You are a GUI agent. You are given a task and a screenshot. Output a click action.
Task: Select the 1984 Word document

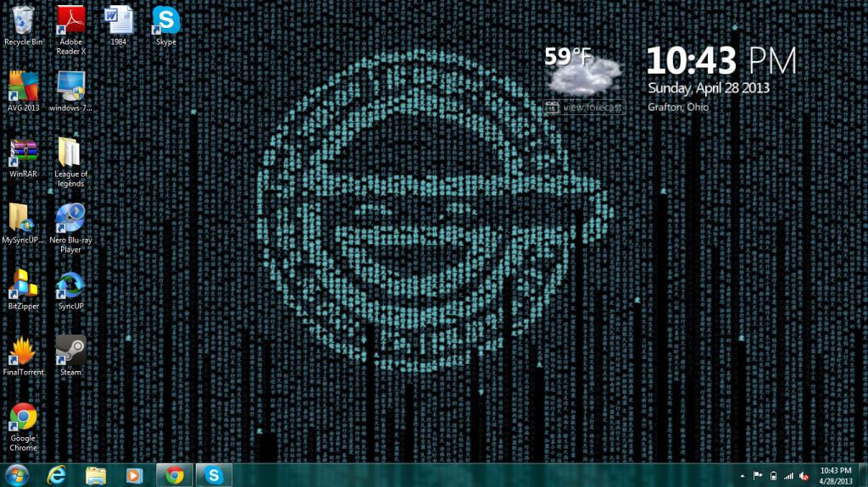pyautogui.click(x=119, y=26)
